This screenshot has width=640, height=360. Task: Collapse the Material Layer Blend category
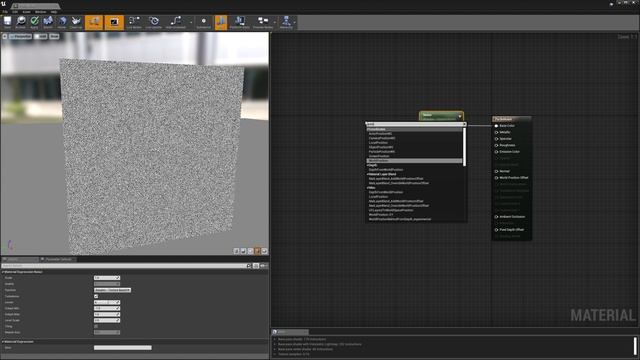click(368, 174)
